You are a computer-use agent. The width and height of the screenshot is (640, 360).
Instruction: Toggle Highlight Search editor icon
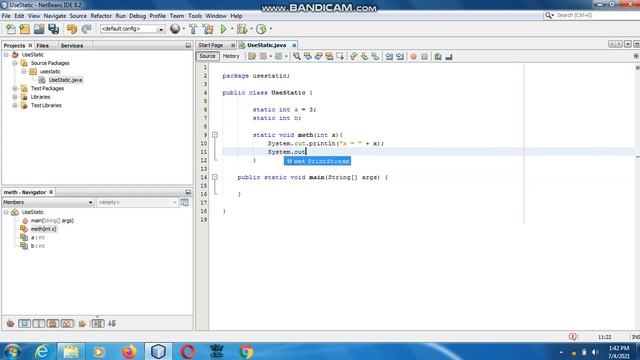(x=329, y=56)
